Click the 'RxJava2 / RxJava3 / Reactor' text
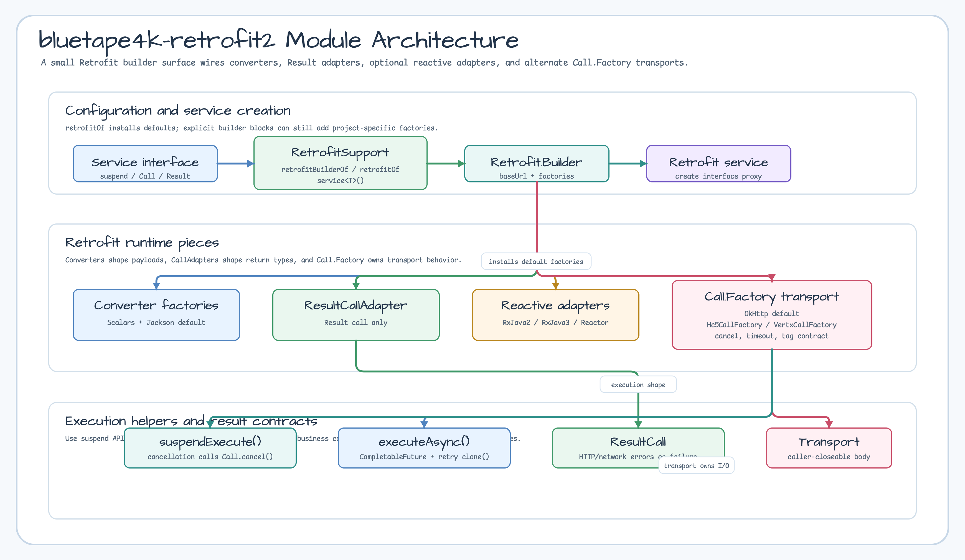The height and width of the screenshot is (560, 965). [555, 322]
